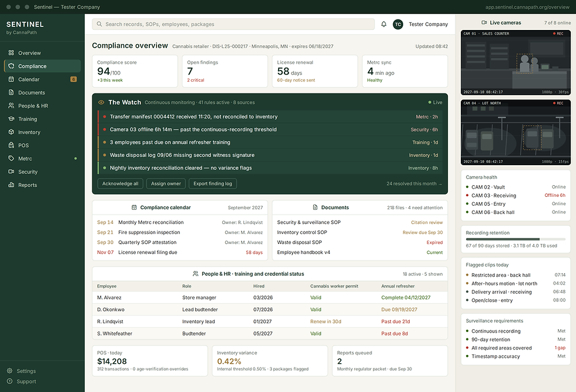Navigate to People & HR

(42, 106)
